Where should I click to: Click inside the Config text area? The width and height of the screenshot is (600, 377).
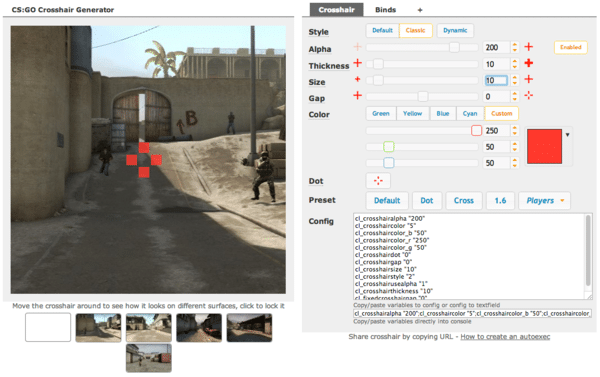[469, 256]
